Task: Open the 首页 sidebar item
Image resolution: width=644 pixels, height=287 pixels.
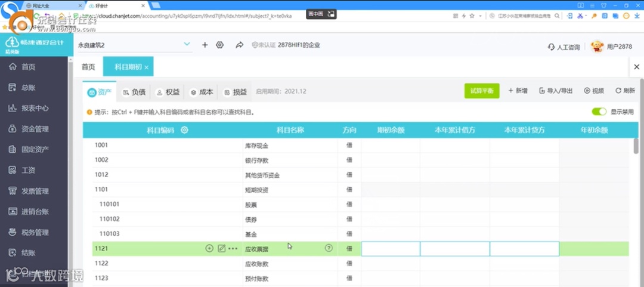Action: tap(23, 67)
